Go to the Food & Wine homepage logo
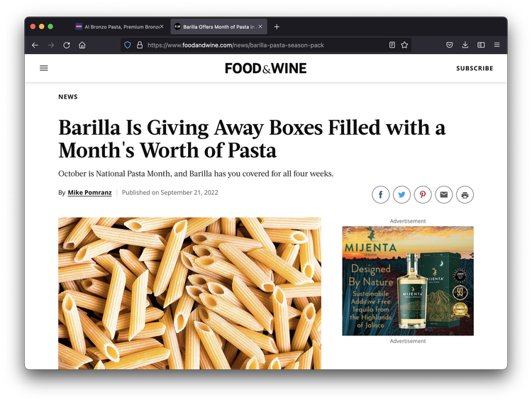 click(266, 68)
